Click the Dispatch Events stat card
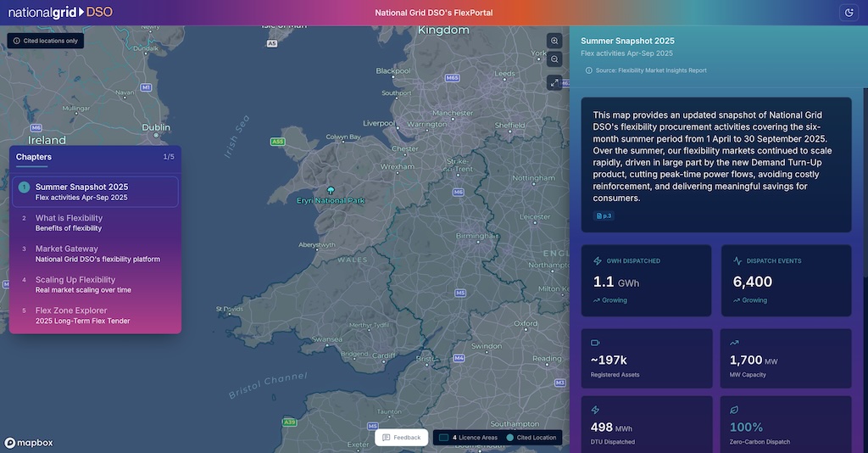Viewport: 868px width, 453px height. pyautogui.click(x=786, y=280)
